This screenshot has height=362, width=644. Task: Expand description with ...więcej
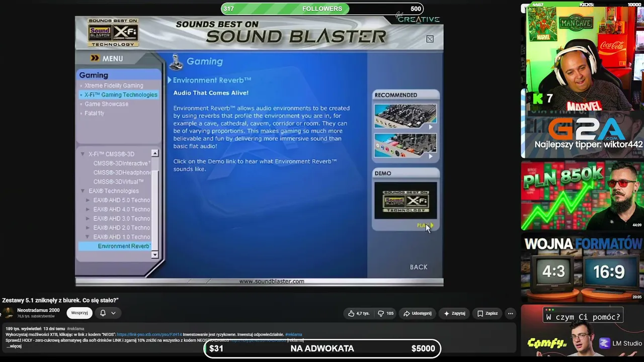14,346
